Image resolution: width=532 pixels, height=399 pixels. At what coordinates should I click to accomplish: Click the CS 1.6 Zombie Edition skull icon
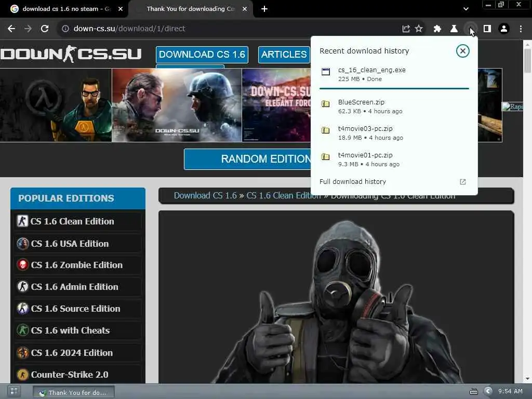[x=23, y=265]
